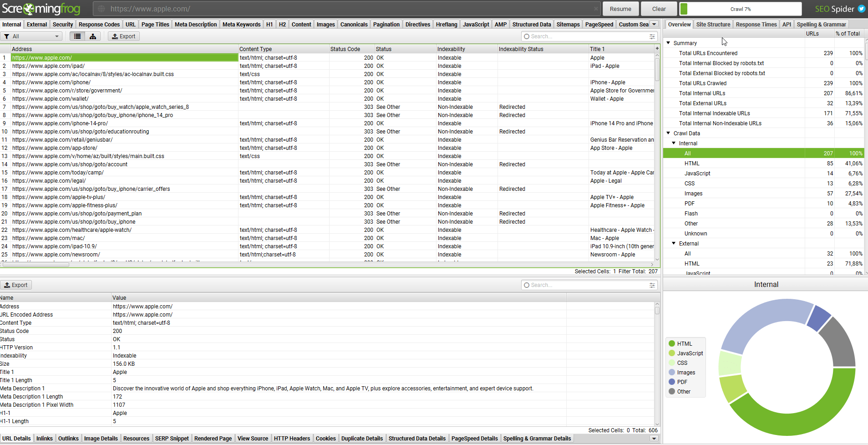Image resolution: width=868 pixels, height=445 pixels.
Task: Select the iphone-14-pro URL row
Action: (x=60, y=123)
